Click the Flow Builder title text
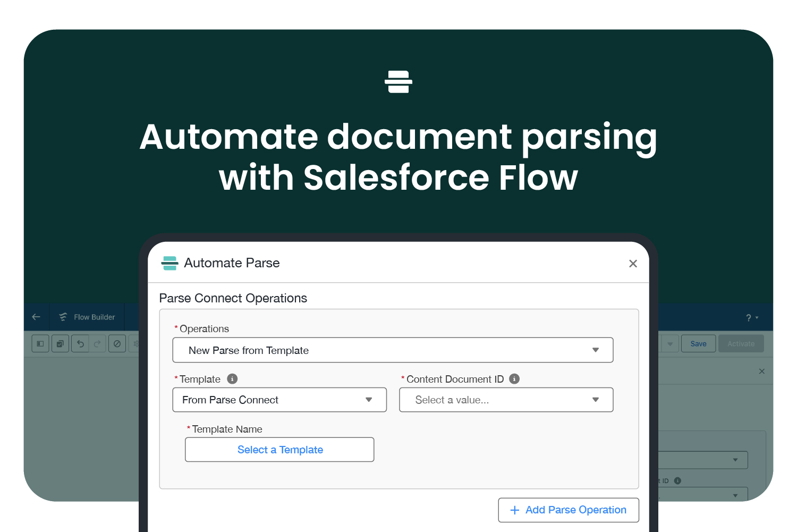Screen dimensions: 797x532 95,317
